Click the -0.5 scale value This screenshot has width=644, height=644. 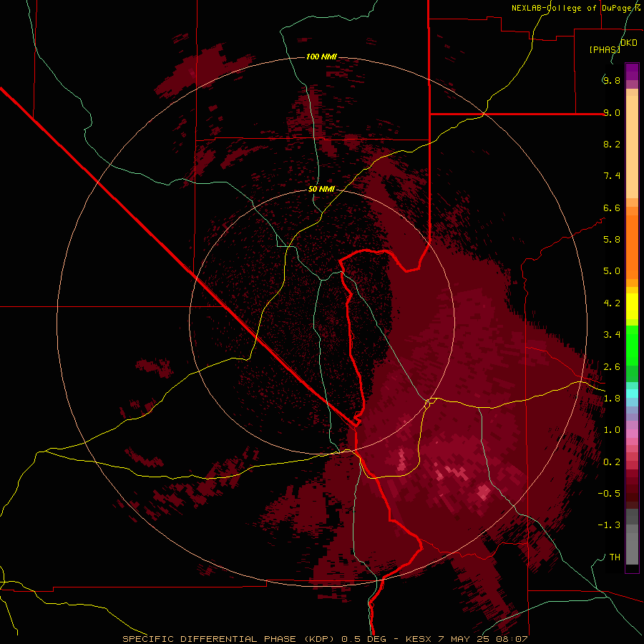609,494
